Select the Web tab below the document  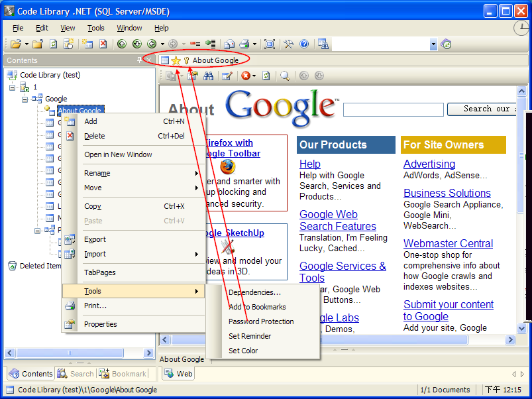click(x=178, y=374)
